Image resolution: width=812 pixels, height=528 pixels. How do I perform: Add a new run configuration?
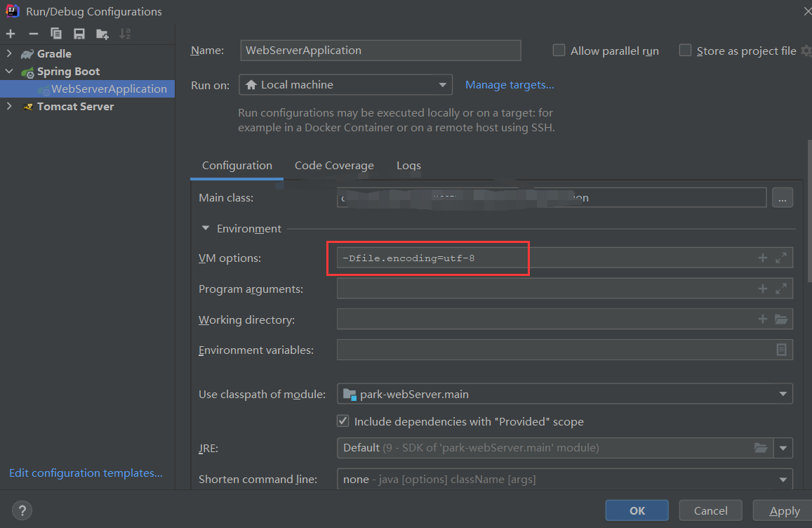pos(11,34)
